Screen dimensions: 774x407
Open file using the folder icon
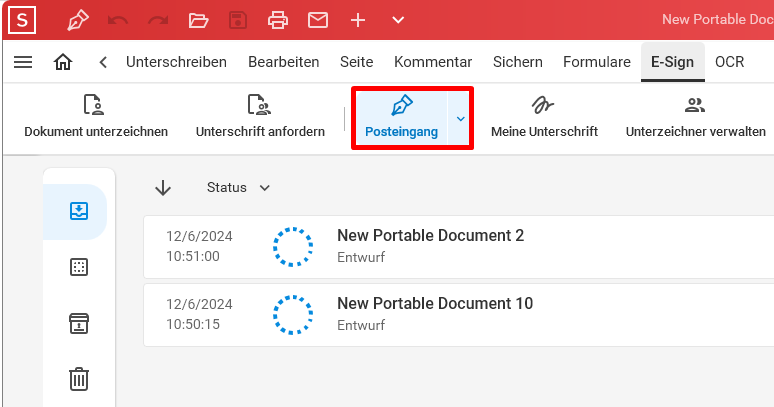[198, 20]
